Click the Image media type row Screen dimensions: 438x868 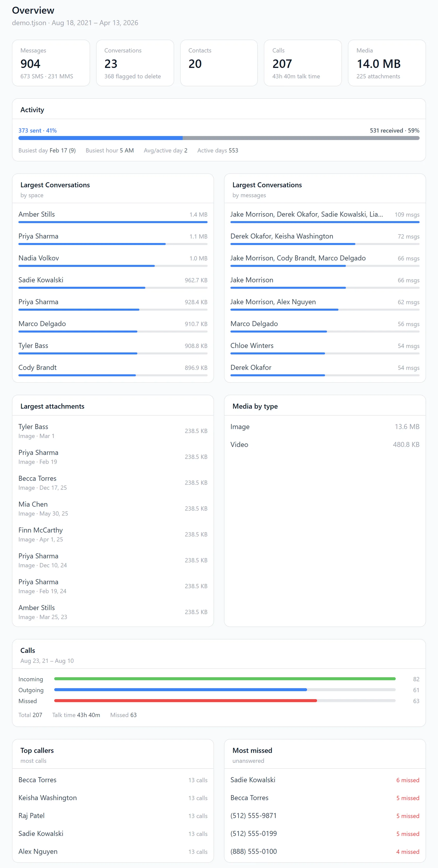[325, 427]
